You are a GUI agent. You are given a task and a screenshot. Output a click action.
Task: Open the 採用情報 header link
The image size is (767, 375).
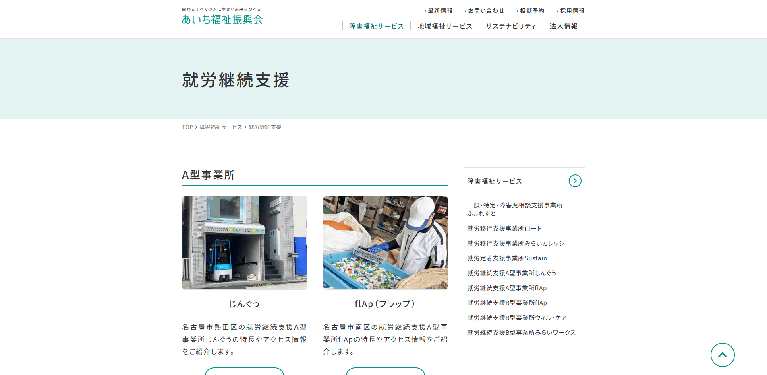coord(570,10)
